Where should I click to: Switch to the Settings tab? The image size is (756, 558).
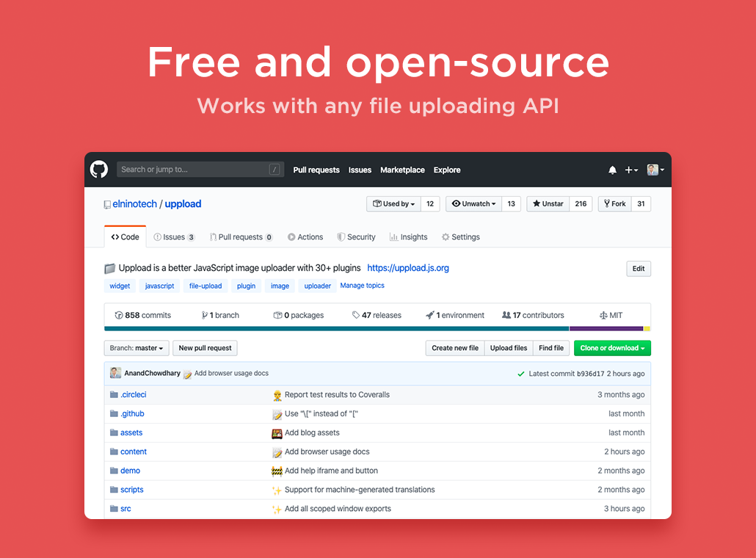(460, 237)
